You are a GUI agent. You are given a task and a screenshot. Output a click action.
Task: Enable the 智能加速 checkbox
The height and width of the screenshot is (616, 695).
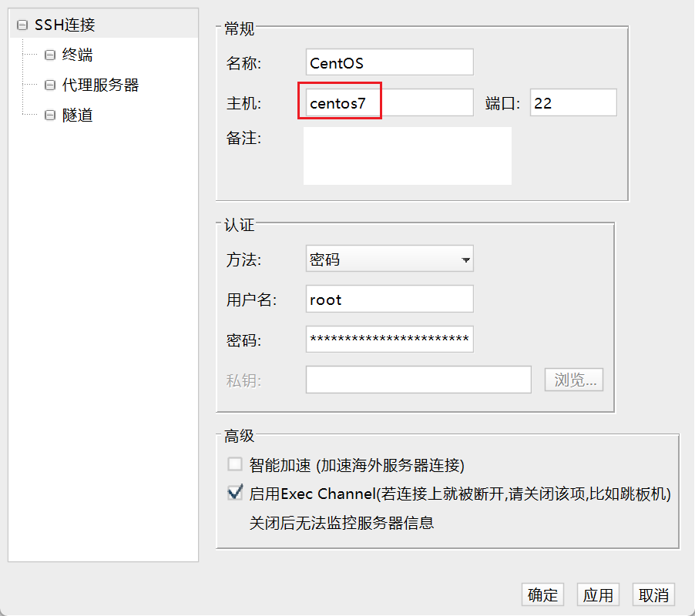[235, 464]
